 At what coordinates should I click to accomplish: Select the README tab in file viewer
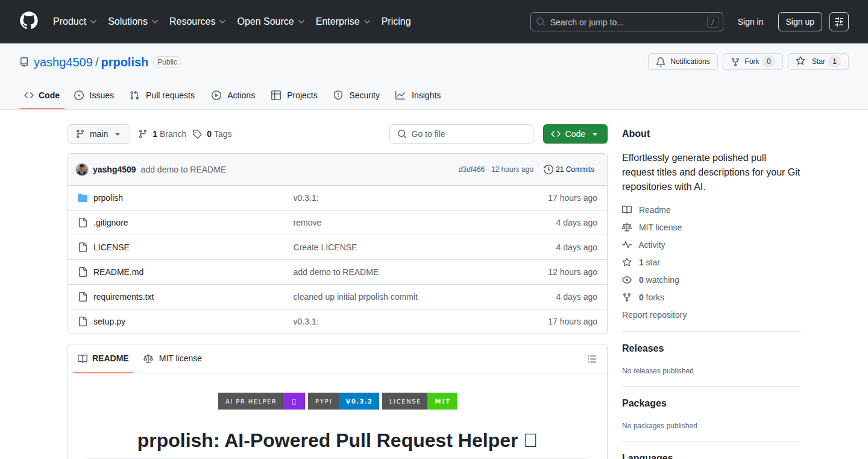103,358
